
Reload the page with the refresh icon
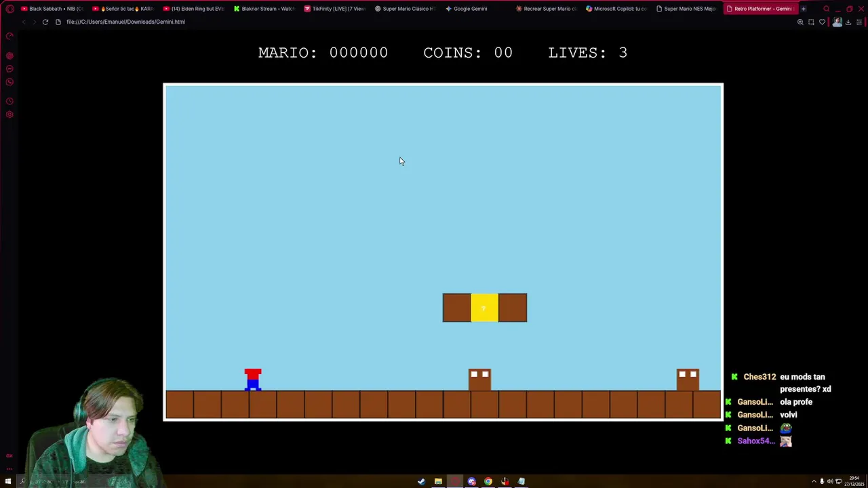45,22
